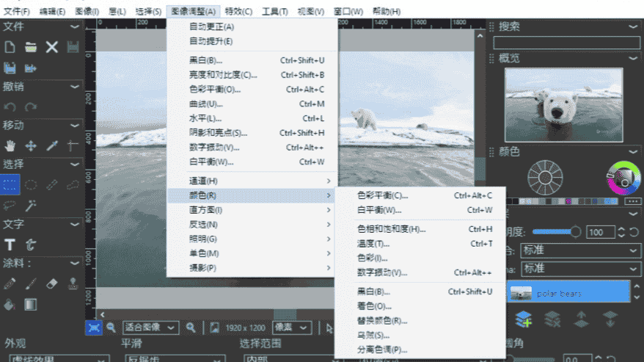Viewport: 644px width, 362px height.
Task: Click the opacity value stepper arrows
Action: click(x=621, y=233)
